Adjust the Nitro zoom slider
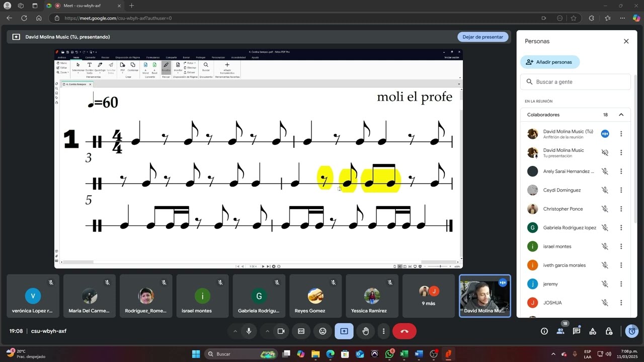The image size is (644, 362). coord(440,266)
